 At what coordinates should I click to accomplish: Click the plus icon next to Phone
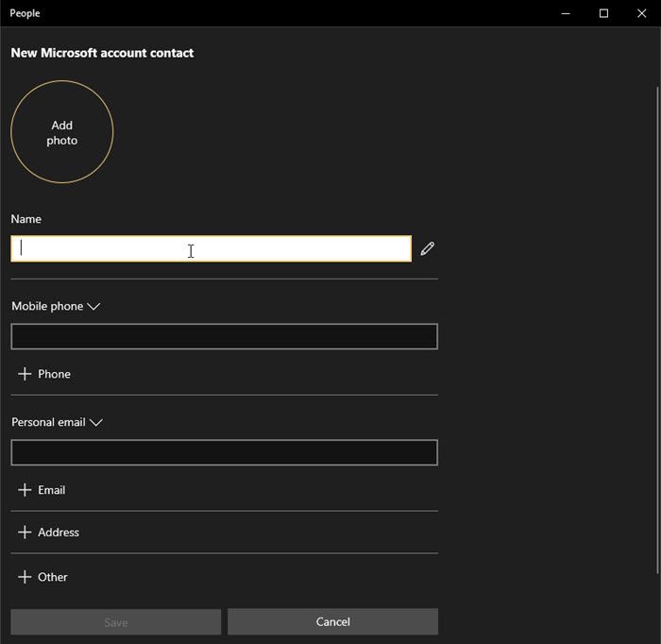coord(25,374)
